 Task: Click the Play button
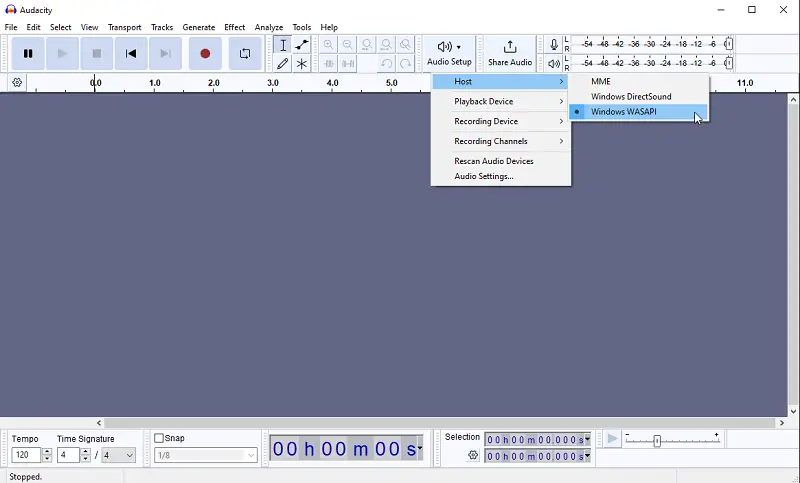click(62, 53)
